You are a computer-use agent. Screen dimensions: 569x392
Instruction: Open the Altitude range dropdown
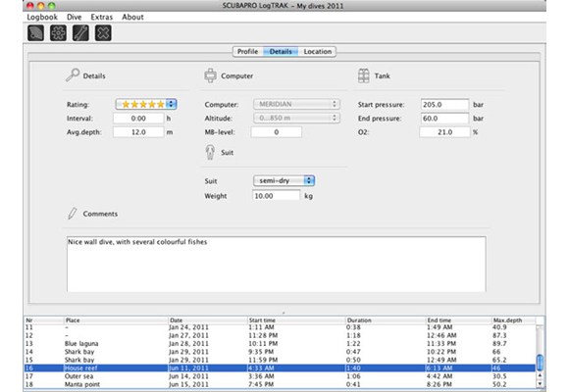point(296,118)
